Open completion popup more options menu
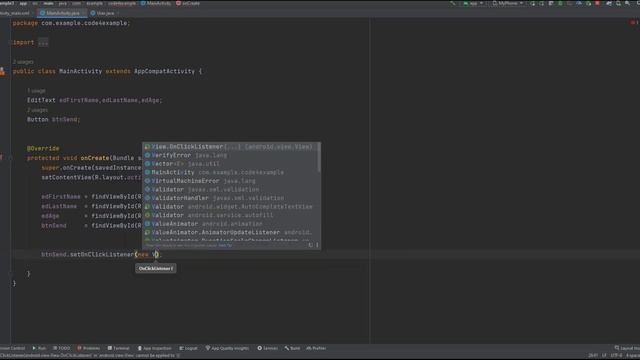The image size is (640, 360). point(317,245)
